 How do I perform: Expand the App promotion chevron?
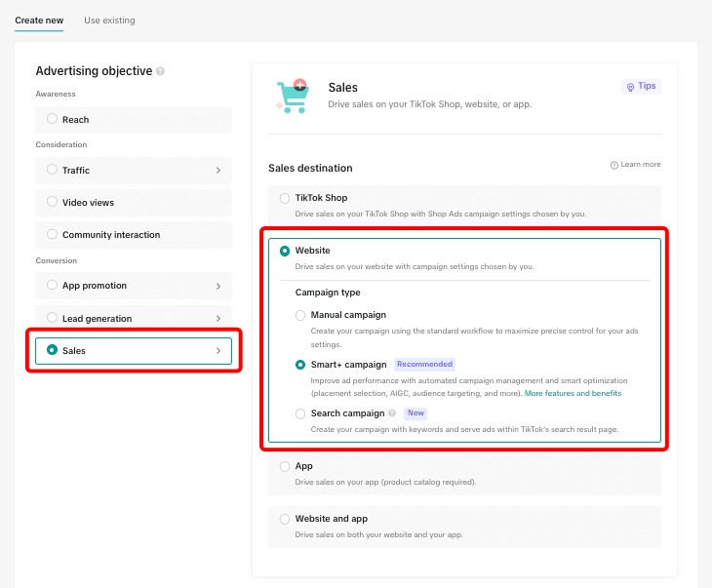218,286
